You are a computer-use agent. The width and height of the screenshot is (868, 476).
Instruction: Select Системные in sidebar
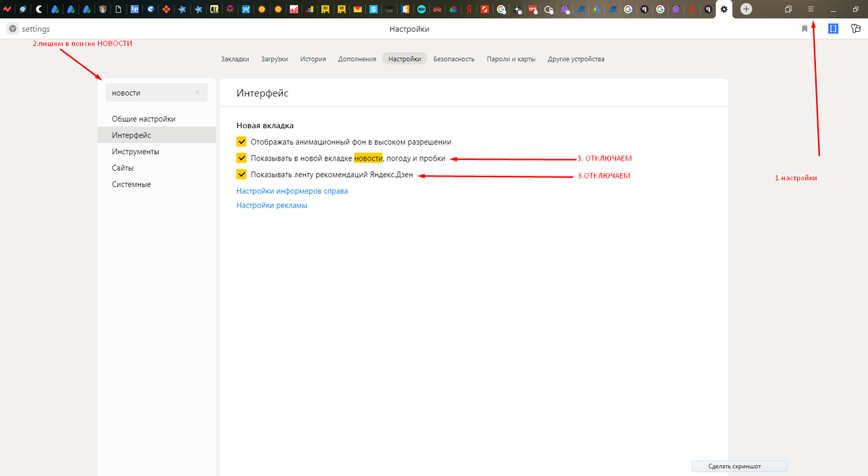point(156,184)
